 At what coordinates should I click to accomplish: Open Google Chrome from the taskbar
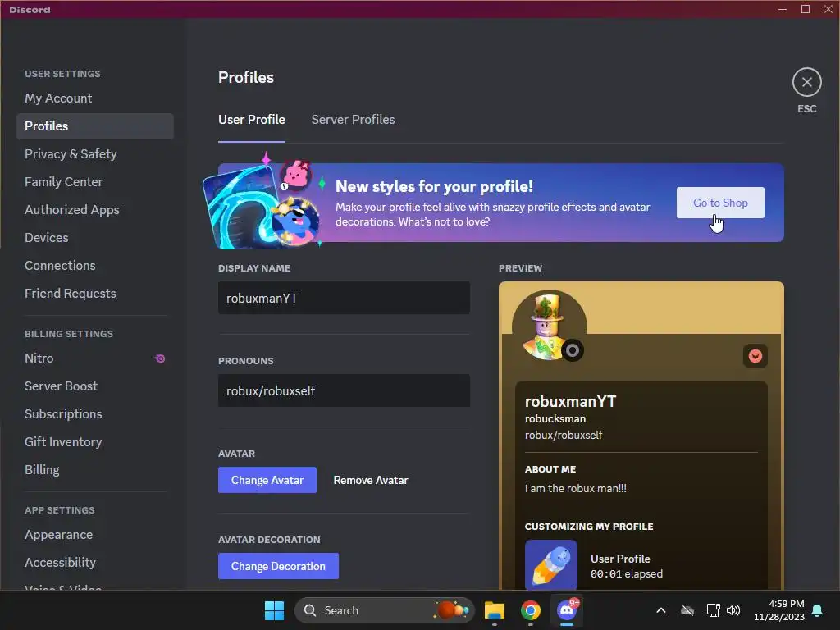coord(531,610)
